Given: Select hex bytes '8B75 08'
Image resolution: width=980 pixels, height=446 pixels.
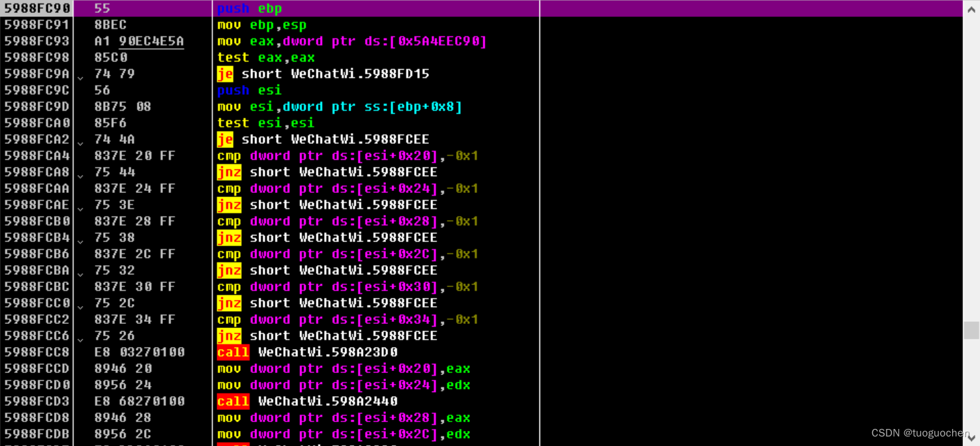Looking at the screenshot, I should tap(123, 106).
